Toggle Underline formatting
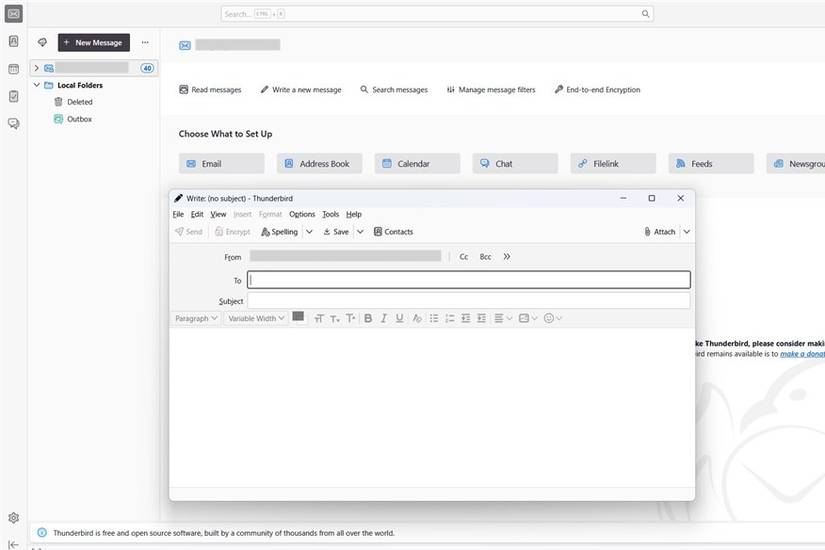825x550 pixels. pyautogui.click(x=400, y=318)
